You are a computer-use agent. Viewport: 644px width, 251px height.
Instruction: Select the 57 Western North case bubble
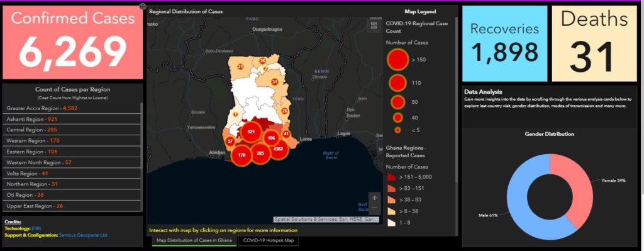pyautogui.click(x=230, y=142)
